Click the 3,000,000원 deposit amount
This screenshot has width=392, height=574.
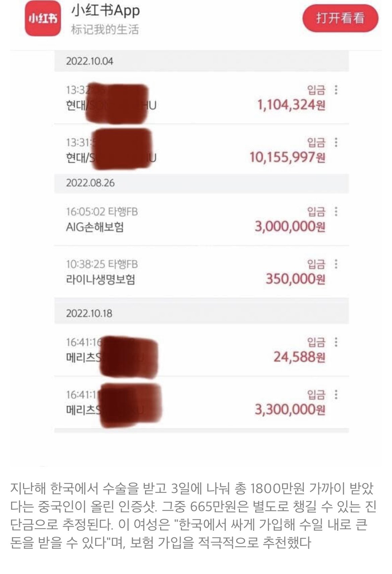click(x=290, y=227)
